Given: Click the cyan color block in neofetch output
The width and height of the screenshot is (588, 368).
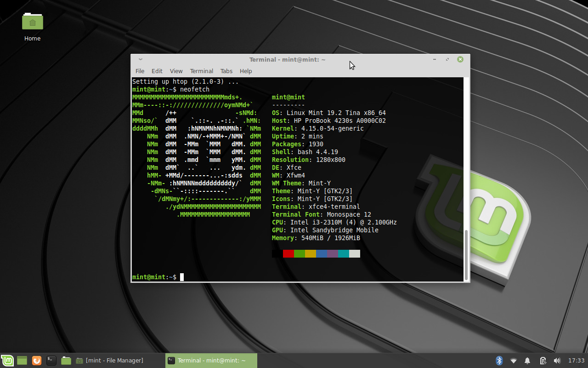Looking at the screenshot, I should [344, 253].
